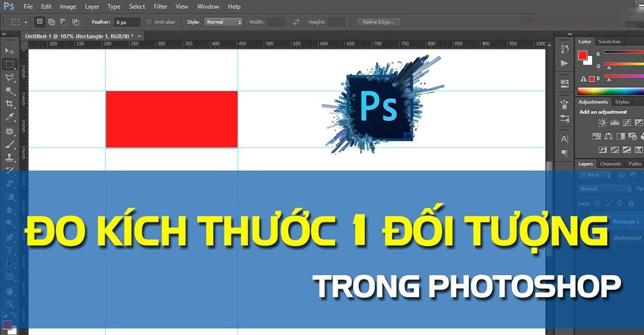Collapse right panels with double arrow
The height and width of the screenshot is (335, 644).
point(569,34)
